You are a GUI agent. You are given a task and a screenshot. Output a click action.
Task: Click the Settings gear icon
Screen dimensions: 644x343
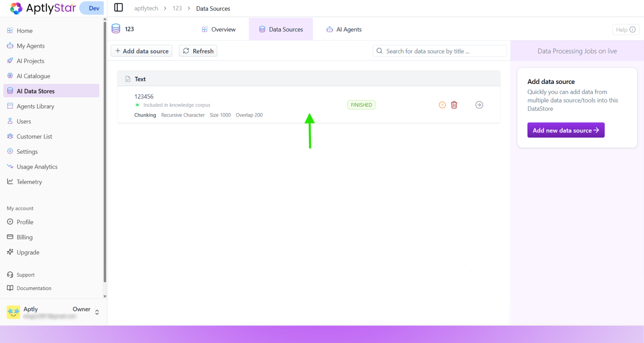[x=10, y=151]
